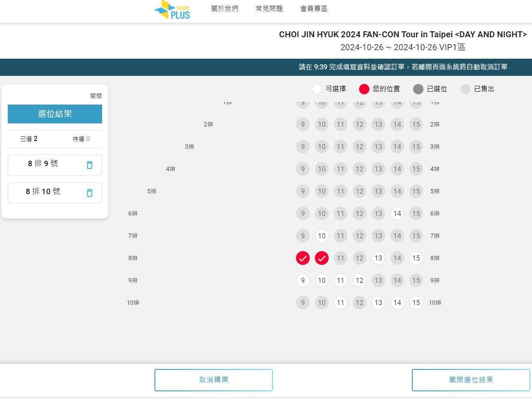Screen dimensions: 532x399
Task: Click sold seat 11 in row 8
Action: click(341, 258)
